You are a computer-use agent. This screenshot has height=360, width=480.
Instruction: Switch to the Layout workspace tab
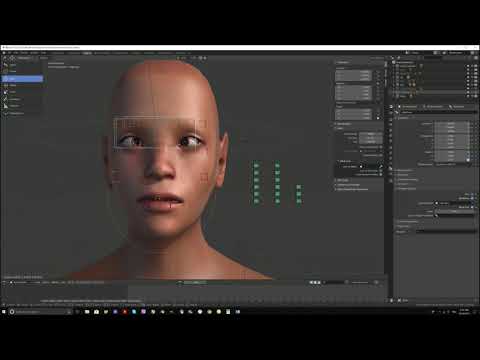58,53
